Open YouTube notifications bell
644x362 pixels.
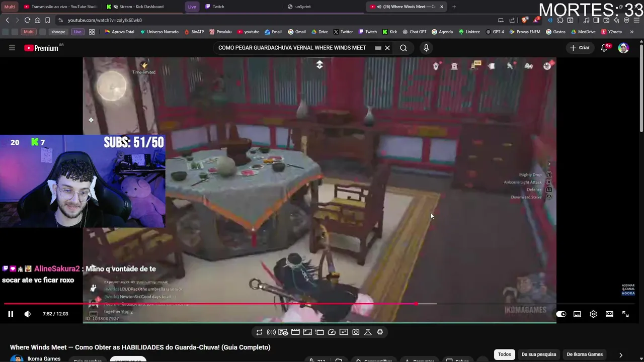tap(604, 48)
